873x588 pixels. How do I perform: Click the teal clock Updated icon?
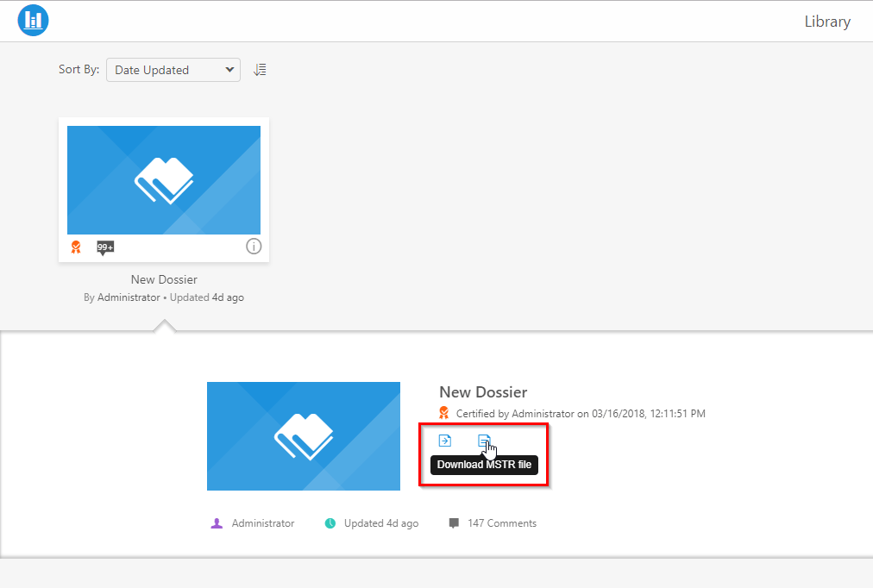(330, 523)
